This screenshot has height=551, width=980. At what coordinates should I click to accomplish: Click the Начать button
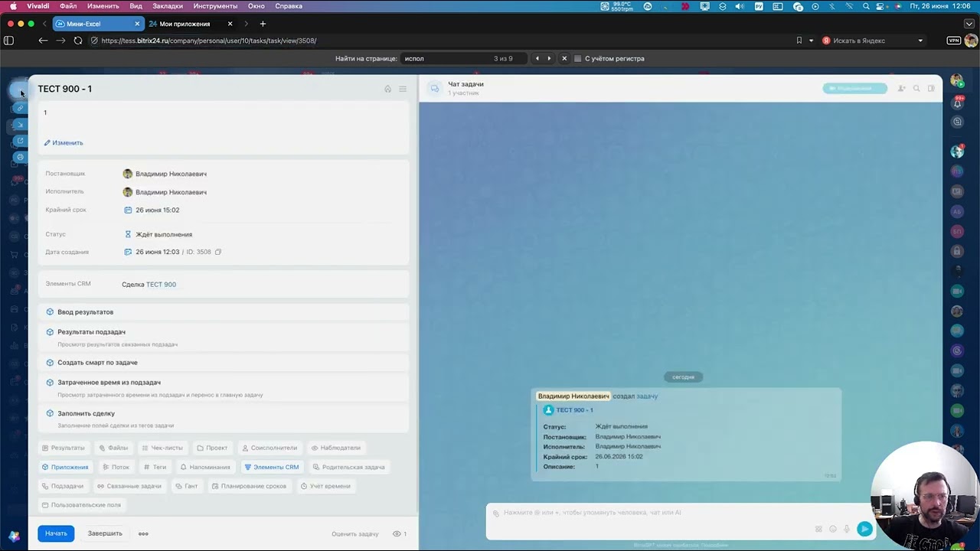coord(56,533)
